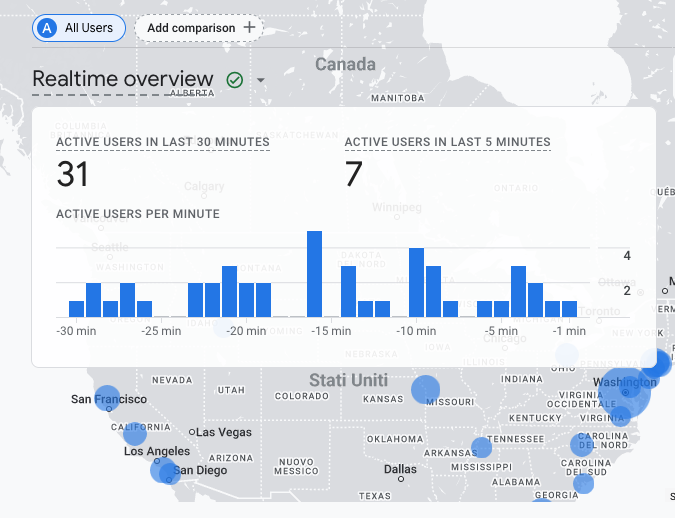675x518 pixels.
Task: Select the All Users segment chip
Action: pyautogui.click(x=79, y=28)
